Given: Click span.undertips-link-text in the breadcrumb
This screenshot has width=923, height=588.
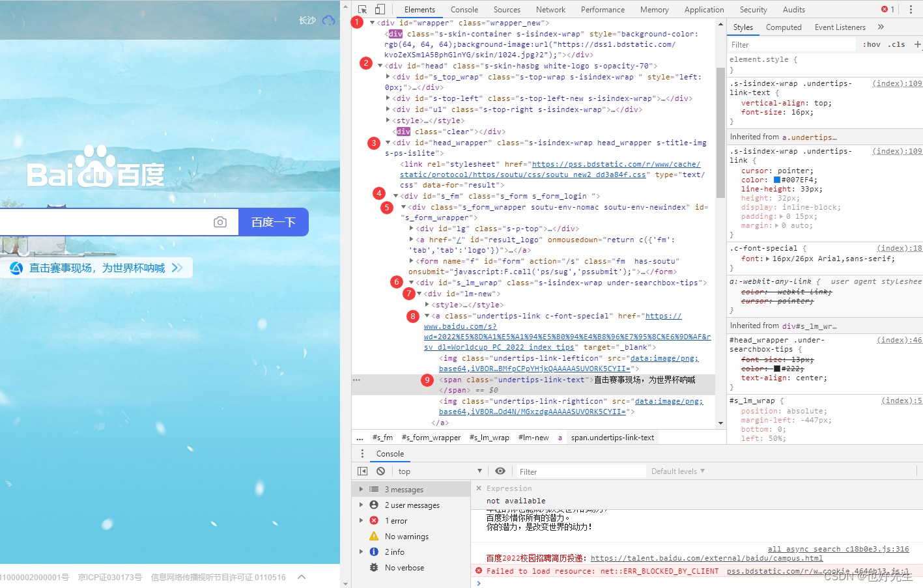Looking at the screenshot, I should coord(612,438).
